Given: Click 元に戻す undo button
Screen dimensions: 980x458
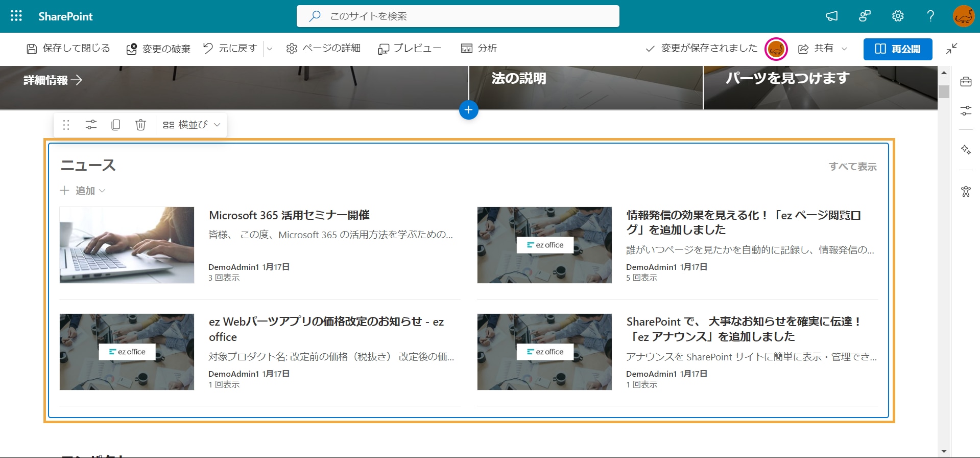Looking at the screenshot, I should (x=230, y=49).
